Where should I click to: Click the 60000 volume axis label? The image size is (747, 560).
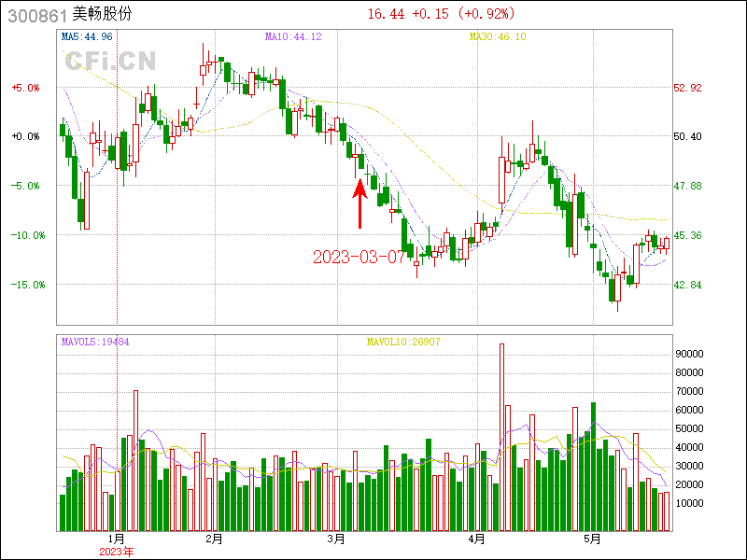click(690, 410)
